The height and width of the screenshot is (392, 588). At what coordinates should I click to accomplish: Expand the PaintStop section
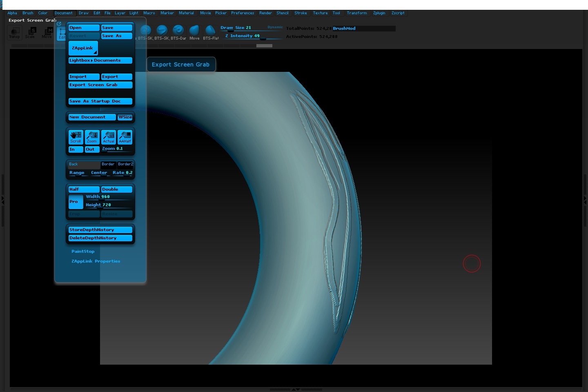[83, 252]
